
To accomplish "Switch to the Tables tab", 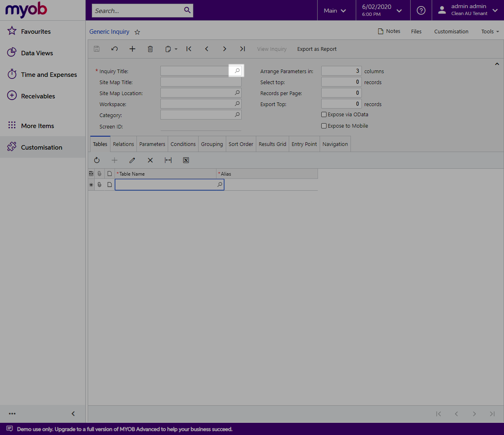I will click(x=100, y=144).
